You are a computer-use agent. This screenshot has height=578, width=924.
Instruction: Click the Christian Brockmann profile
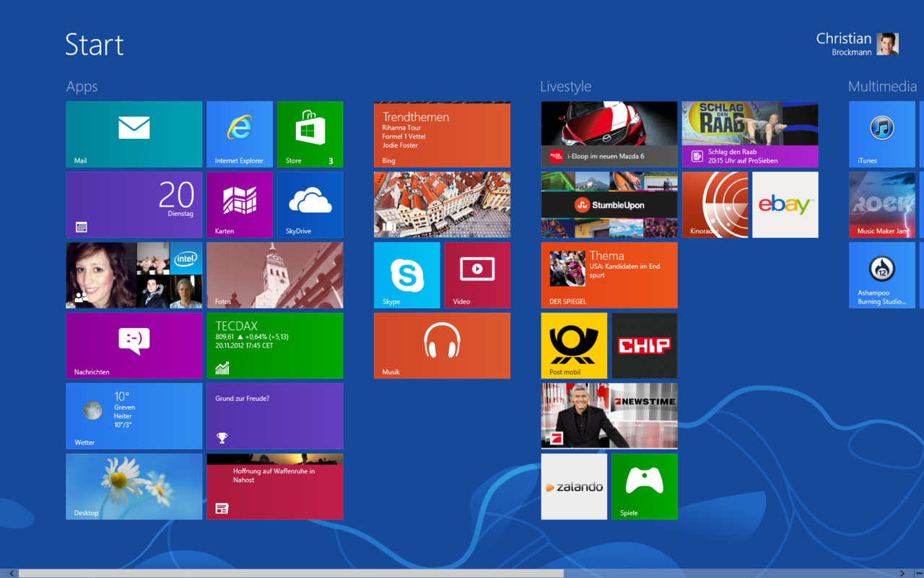[858, 44]
